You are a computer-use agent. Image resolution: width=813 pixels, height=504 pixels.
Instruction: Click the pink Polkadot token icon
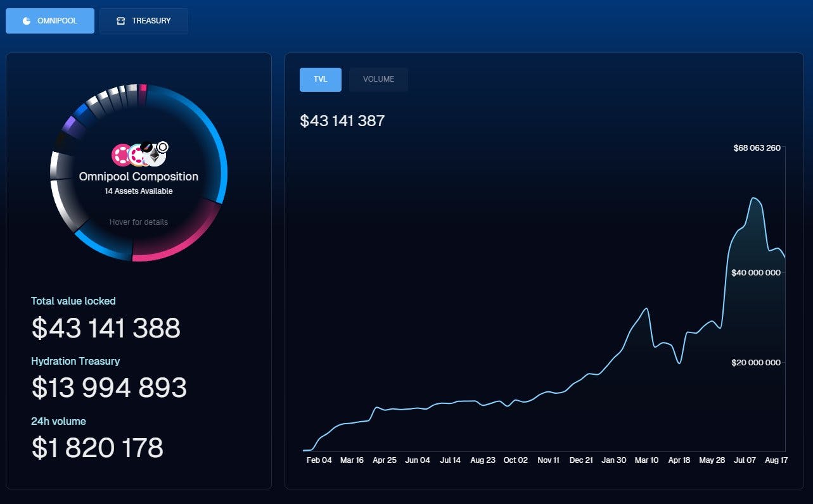[x=121, y=154]
